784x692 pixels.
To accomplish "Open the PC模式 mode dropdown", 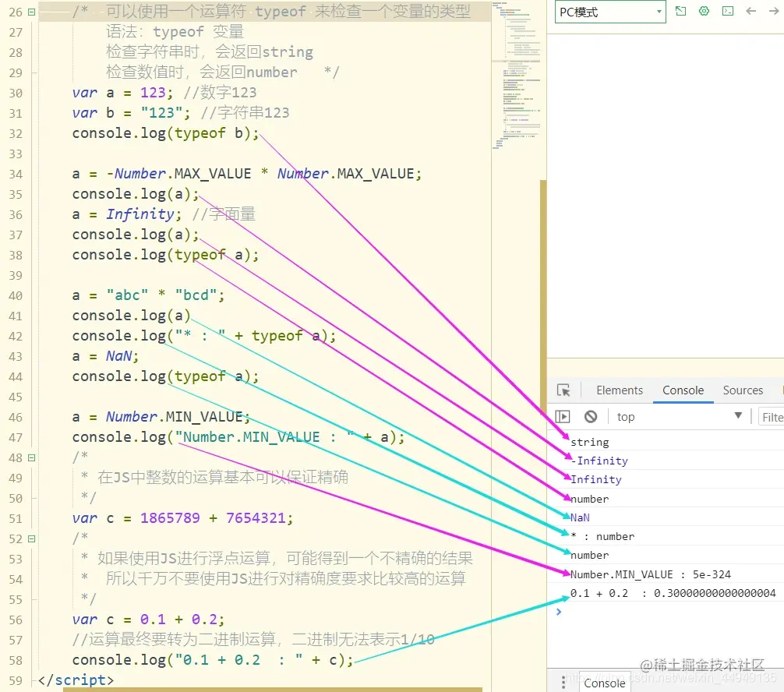I will click(610, 12).
